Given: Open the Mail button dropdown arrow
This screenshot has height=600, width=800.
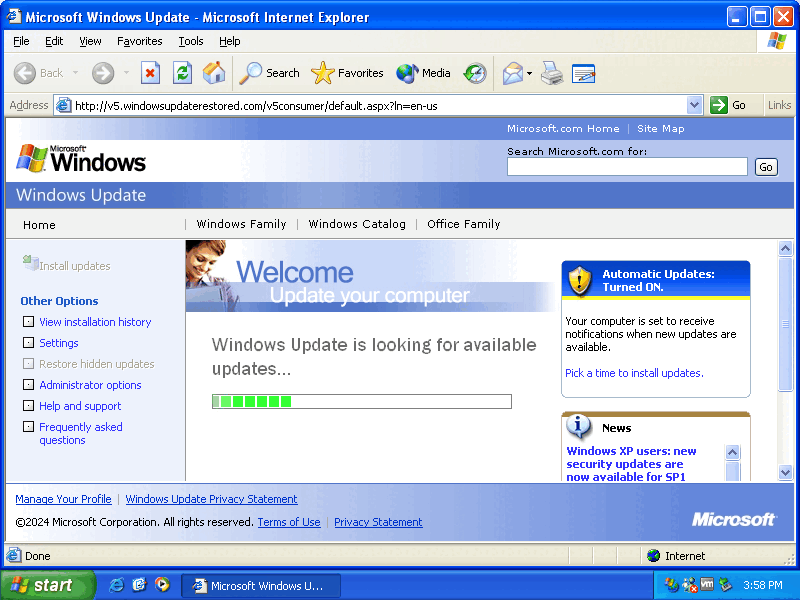Looking at the screenshot, I should tap(530, 73).
